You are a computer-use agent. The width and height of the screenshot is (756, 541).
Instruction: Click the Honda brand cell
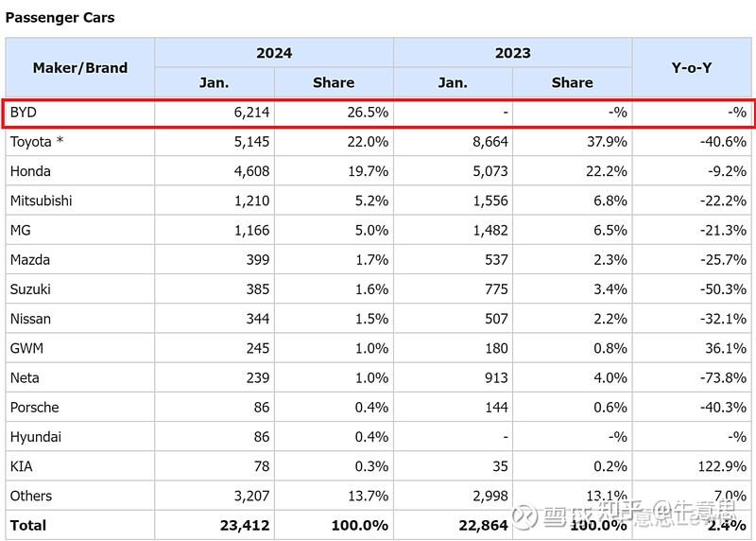pyautogui.click(x=80, y=171)
